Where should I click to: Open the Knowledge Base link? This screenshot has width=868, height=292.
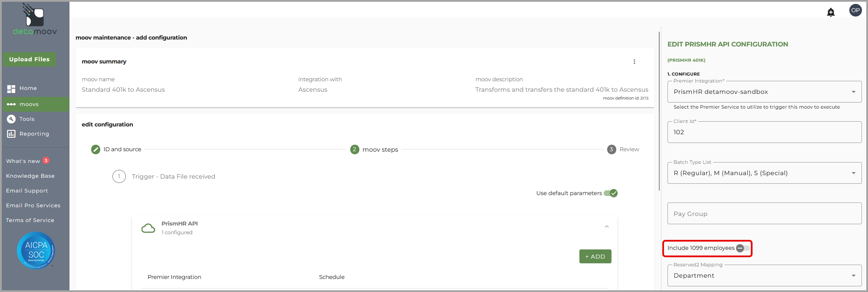(30, 176)
